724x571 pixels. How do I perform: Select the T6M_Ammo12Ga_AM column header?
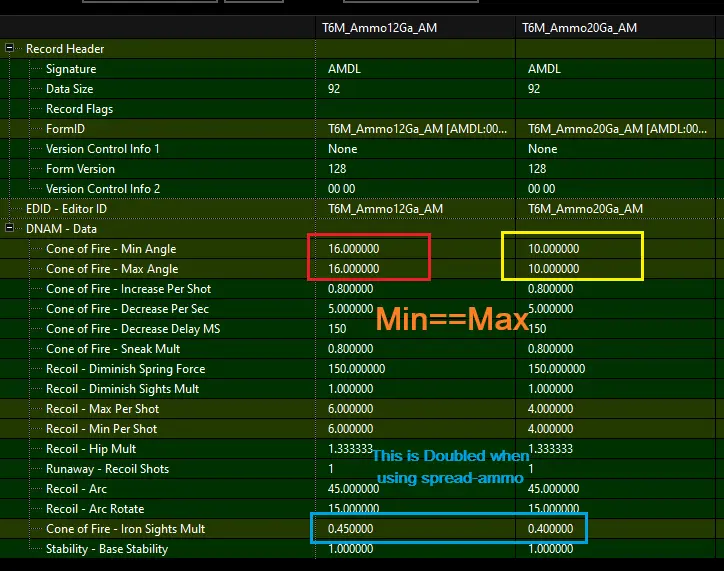click(x=380, y=28)
